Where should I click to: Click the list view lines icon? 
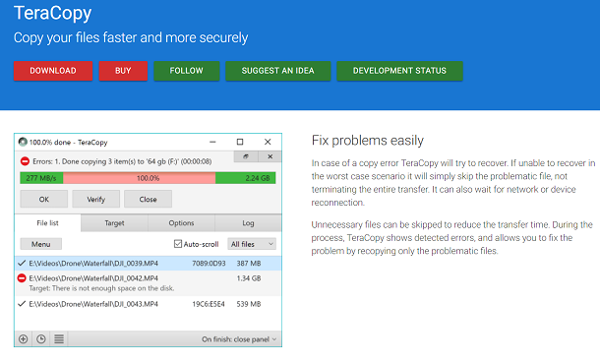pos(59,339)
